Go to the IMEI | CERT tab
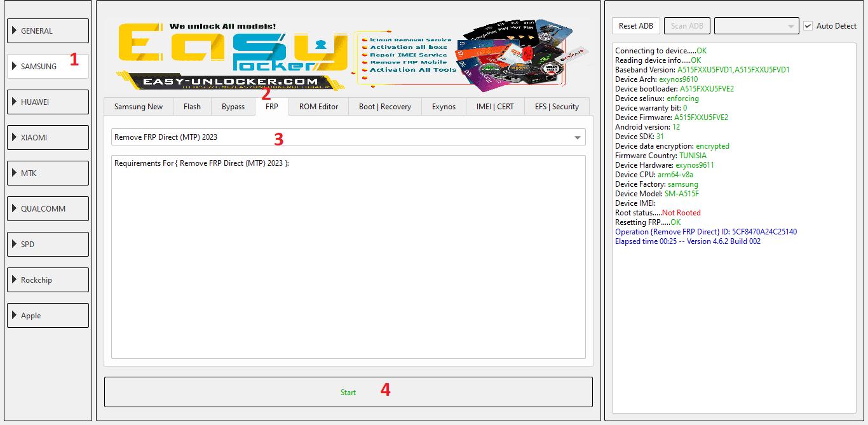The height and width of the screenshot is (425, 868). tap(495, 107)
